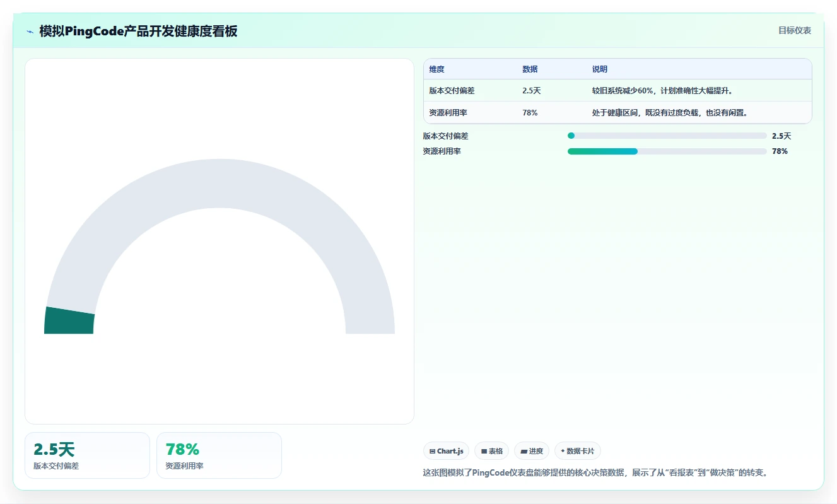Click 版本交付偏差 label above progress bars
The image size is (837, 504).
445,136
